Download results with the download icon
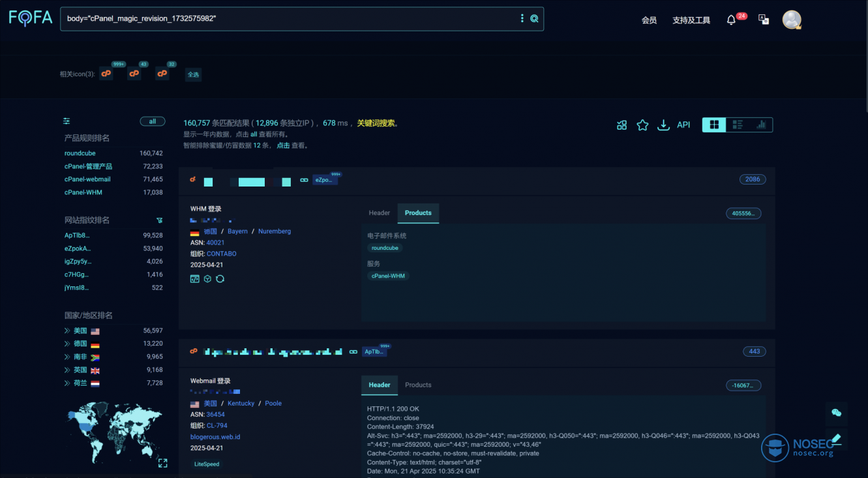Image resolution: width=868 pixels, height=478 pixels. 663,125
